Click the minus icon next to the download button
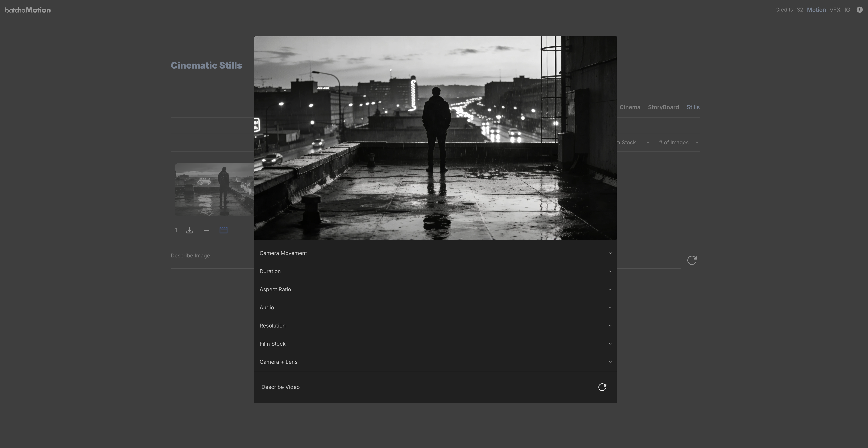Screen dimensions: 868x448 pos(207,230)
